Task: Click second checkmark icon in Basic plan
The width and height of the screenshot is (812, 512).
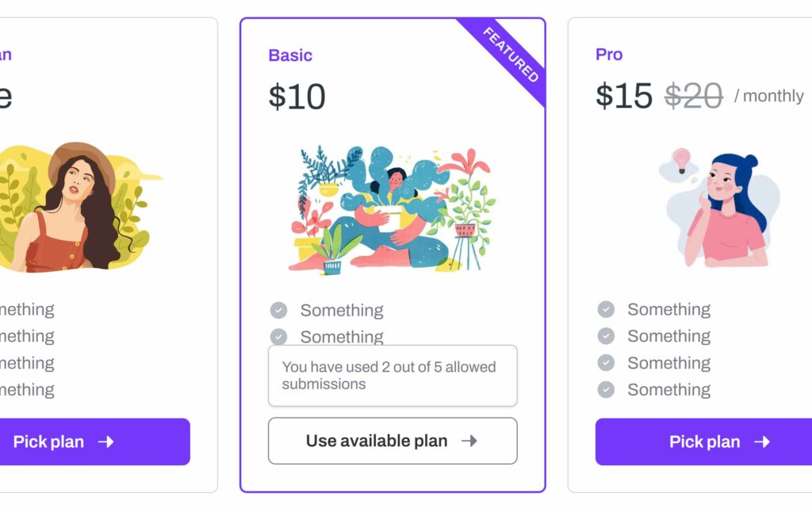Action: 278,336
